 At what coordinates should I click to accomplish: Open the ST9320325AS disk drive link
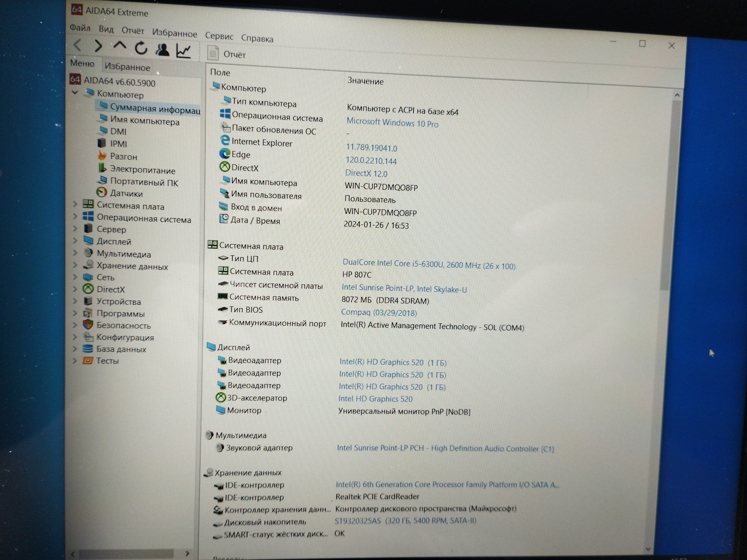point(405,520)
